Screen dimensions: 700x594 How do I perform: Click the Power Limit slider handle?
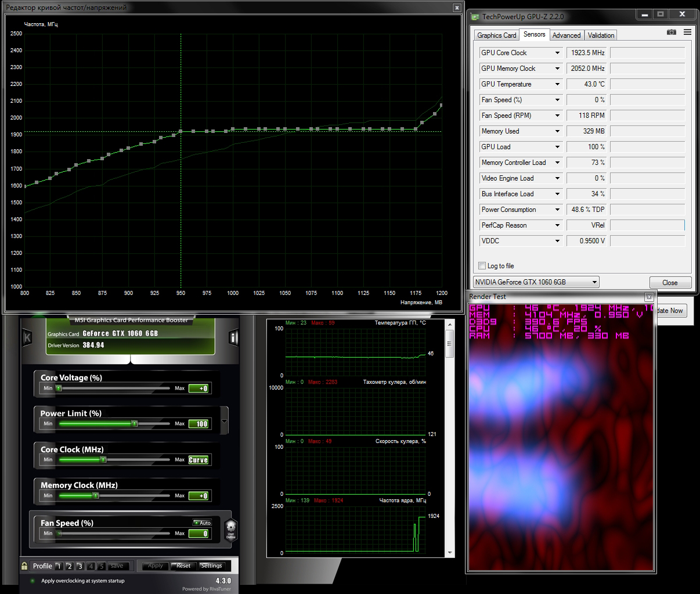[x=134, y=424]
